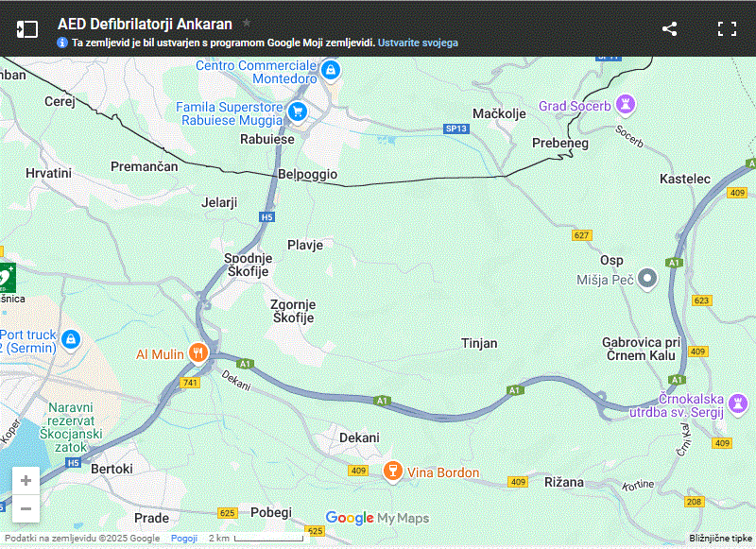Open the Pogoji terms link
Viewport: 756px width, 549px height.
184,538
